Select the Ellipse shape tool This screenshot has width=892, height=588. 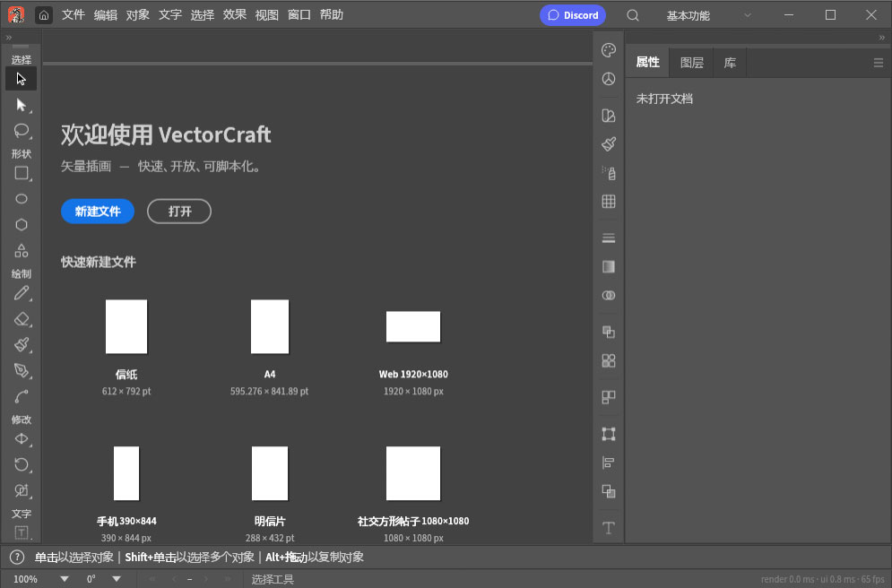coord(21,199)
